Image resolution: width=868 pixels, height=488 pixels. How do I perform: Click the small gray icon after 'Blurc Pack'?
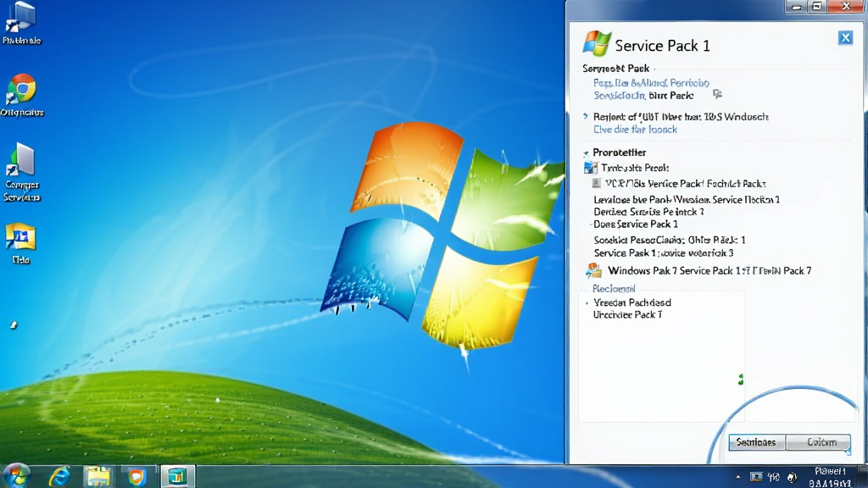[x=717, y=94]
